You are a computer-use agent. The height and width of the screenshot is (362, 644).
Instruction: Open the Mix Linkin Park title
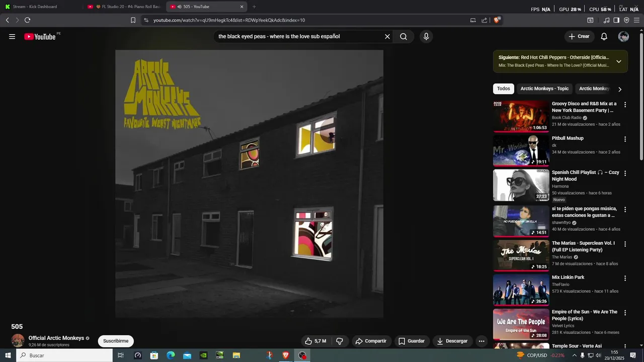568,278
